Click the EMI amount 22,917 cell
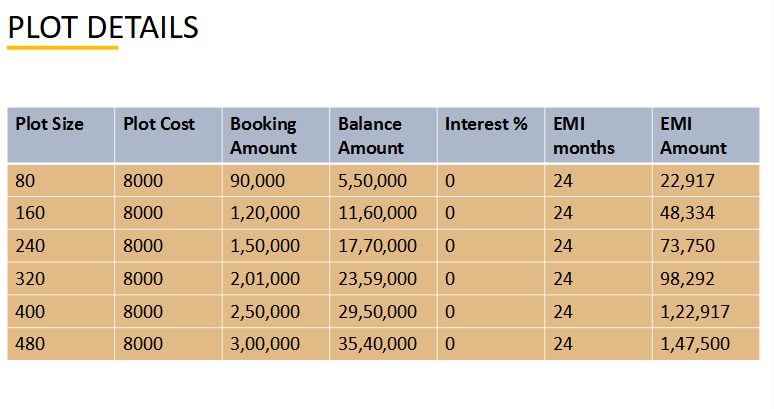The height and width of the screenshot is (409, 774). [706, 181]
